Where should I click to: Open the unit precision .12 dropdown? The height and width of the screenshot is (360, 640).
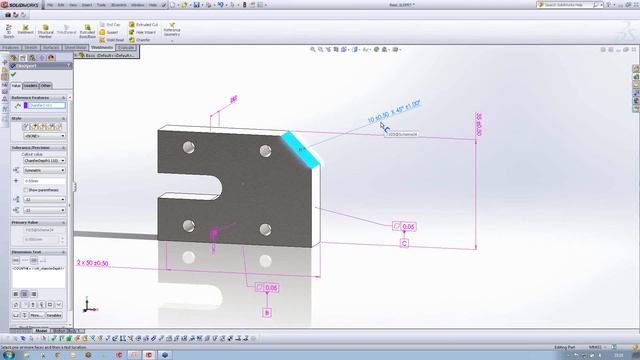[44, 200]
